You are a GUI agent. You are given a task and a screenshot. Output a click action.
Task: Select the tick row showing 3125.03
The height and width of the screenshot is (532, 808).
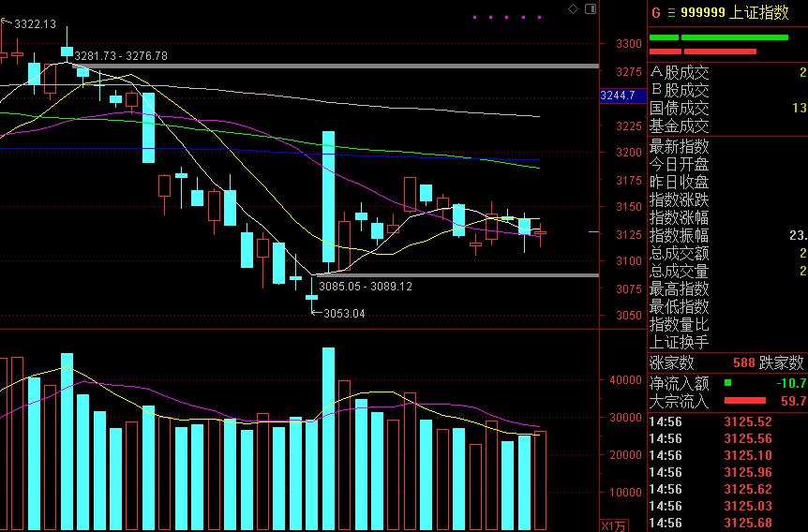(727, 507)
